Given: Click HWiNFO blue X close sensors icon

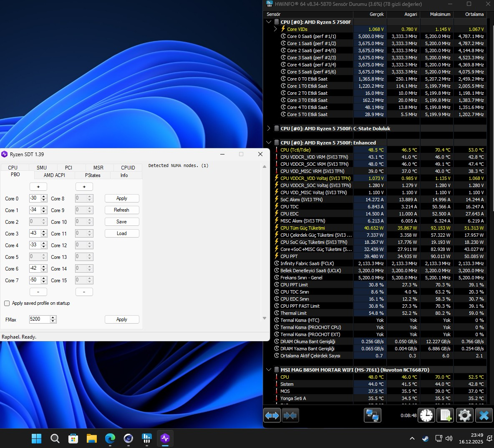Looking at the screenshot, I should click(x=484, y=415).
